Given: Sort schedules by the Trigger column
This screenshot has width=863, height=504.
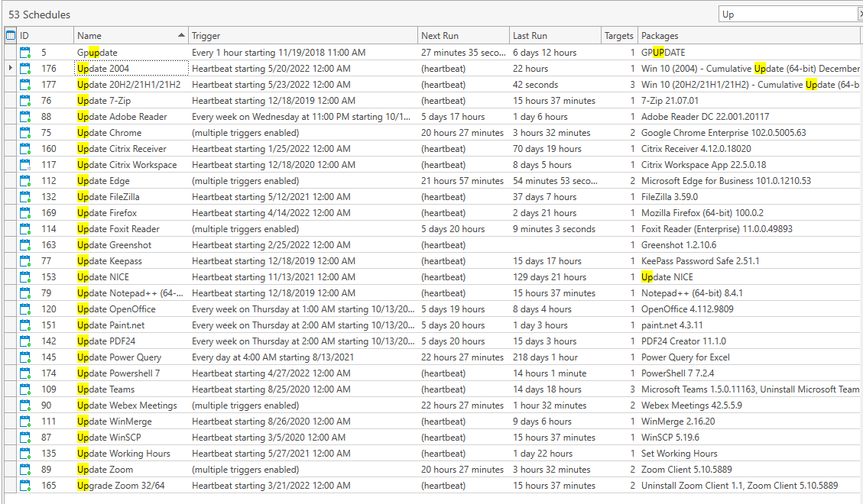Looking at the screenshot, I should 303,36.
